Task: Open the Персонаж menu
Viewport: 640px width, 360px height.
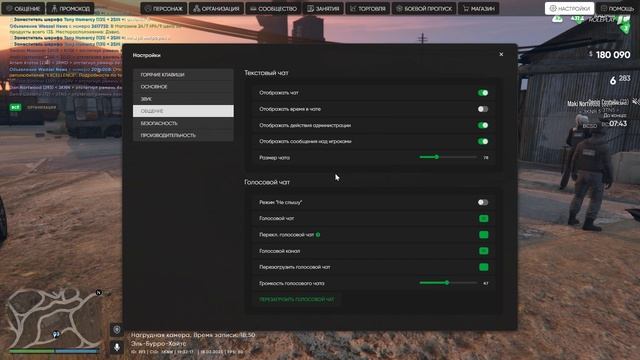Action: pyautogui.click(x=164, y=8)
